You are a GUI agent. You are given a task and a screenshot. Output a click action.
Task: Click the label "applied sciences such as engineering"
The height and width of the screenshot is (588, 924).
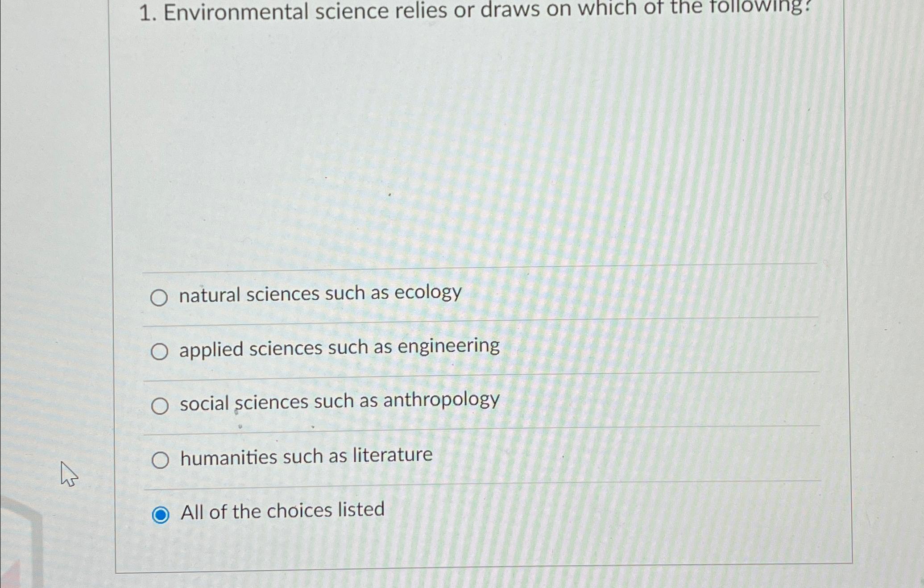point(339,347)
